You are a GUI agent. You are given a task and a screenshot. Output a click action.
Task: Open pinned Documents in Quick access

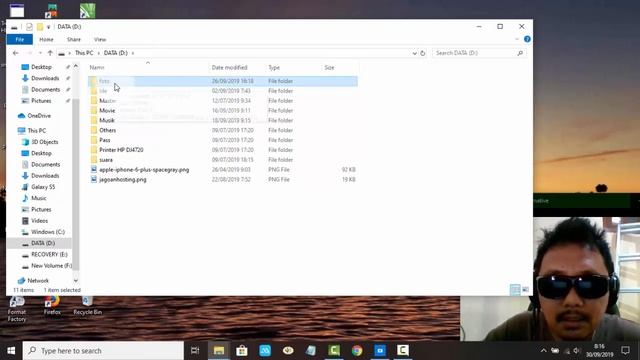tap(45, 89)
